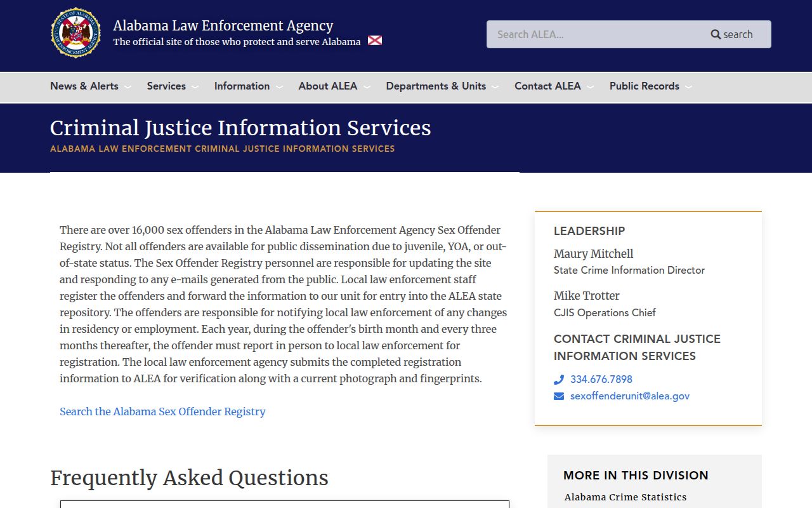
Task: Expand the chevron next to About ALEA
Action: point(366,87)
